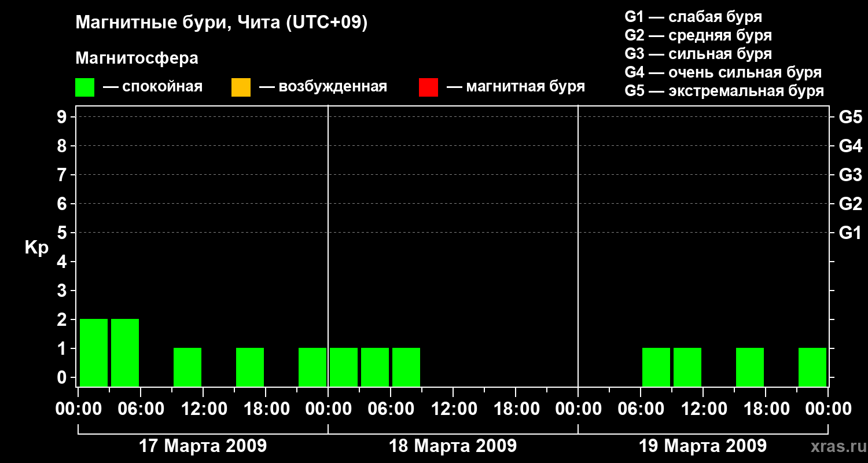Click the 06:00 time label for 19 March

tap(641, 409)
